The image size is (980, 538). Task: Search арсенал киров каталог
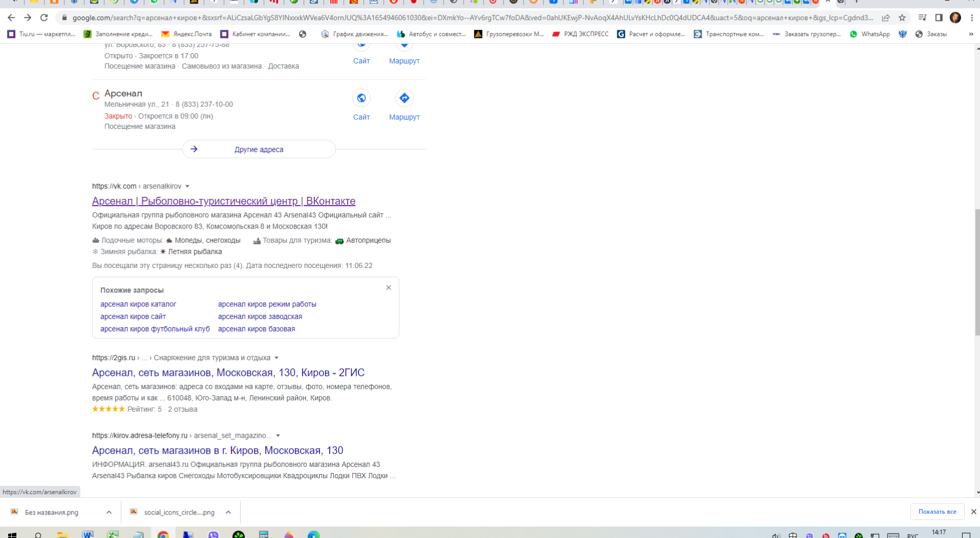(x=138, y=304)
